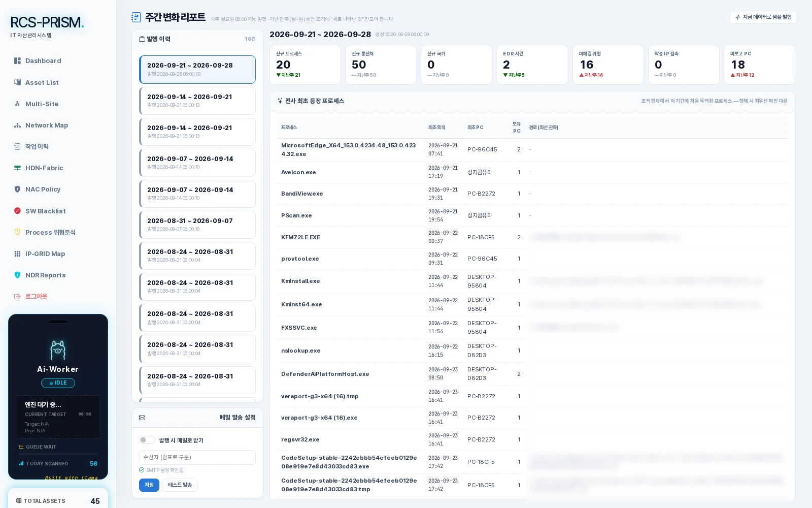The width and height of the screenshot is (812, 508).
Task: Select report 2026-09-07 ~ 2026-09-14 issued 05:00:10 first
Action: [197, 163]
